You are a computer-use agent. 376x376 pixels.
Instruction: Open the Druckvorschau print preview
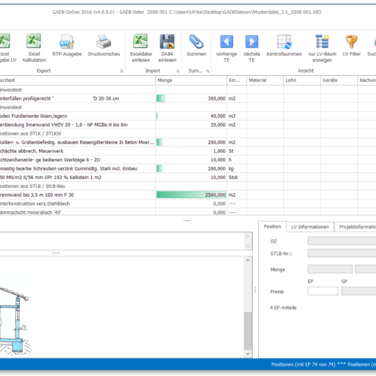point(104,45)
